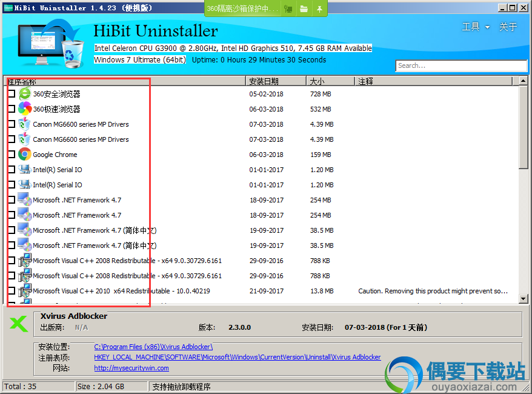Screen dimensions: 532x394
Task: Click the vertical scrollbar thumb
Action: pyautogui.click(x=523, y=127)
